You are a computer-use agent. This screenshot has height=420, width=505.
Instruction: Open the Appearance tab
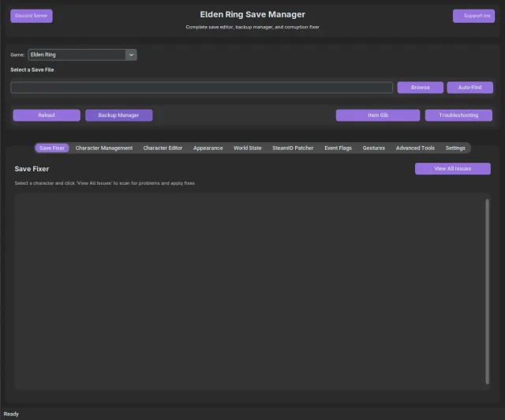(x=208, y=148)
